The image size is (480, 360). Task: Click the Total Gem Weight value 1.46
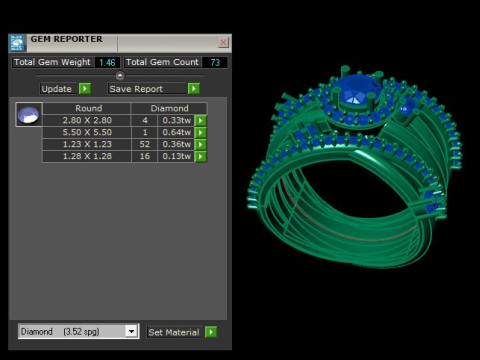coord(107,62)
